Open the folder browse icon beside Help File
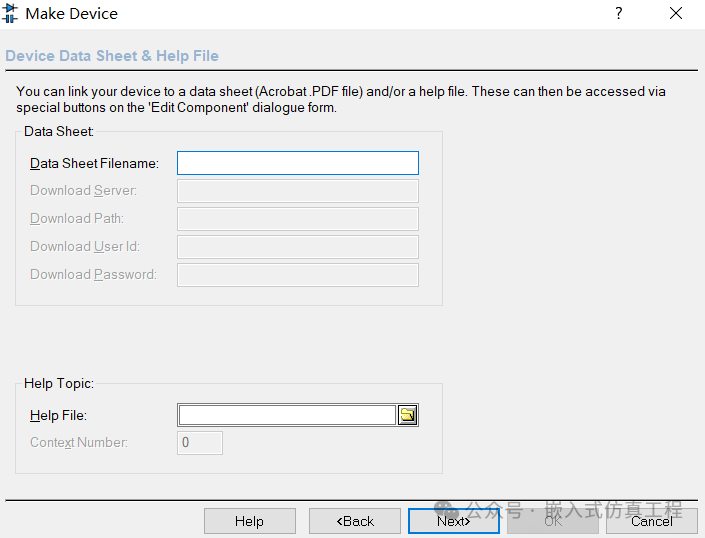 [408, 415]
